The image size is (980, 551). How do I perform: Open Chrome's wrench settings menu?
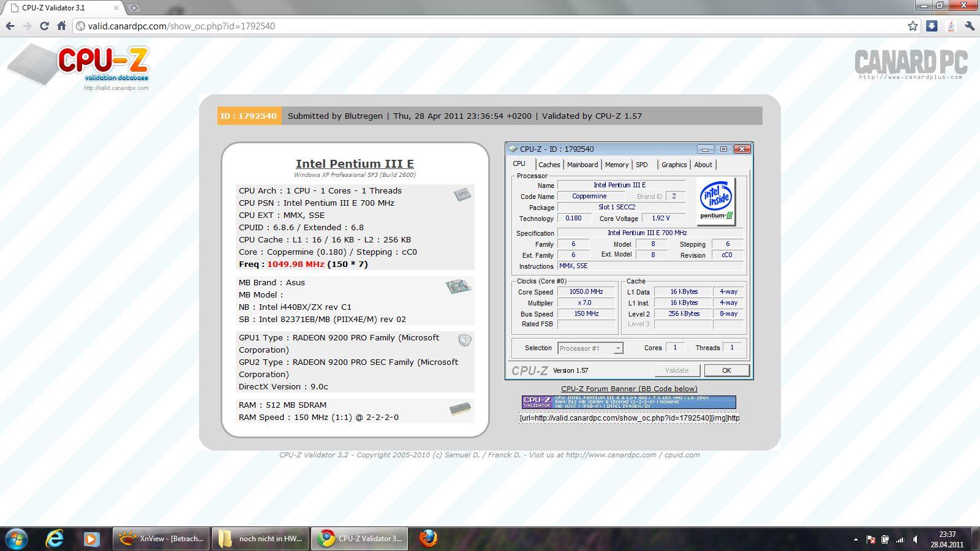969,26
